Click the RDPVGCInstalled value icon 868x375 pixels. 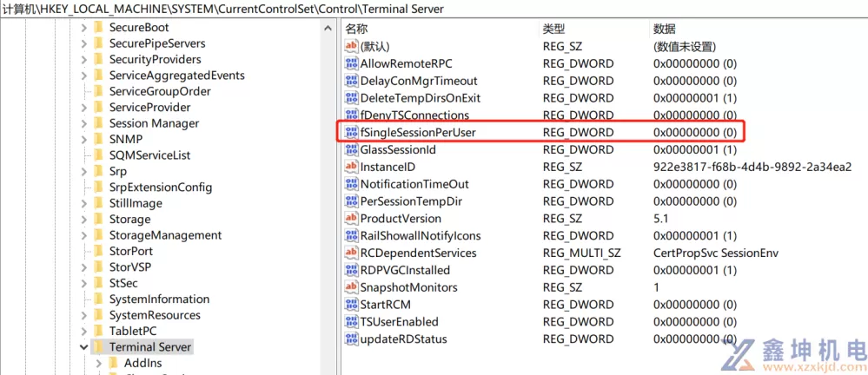pos(352,270)
